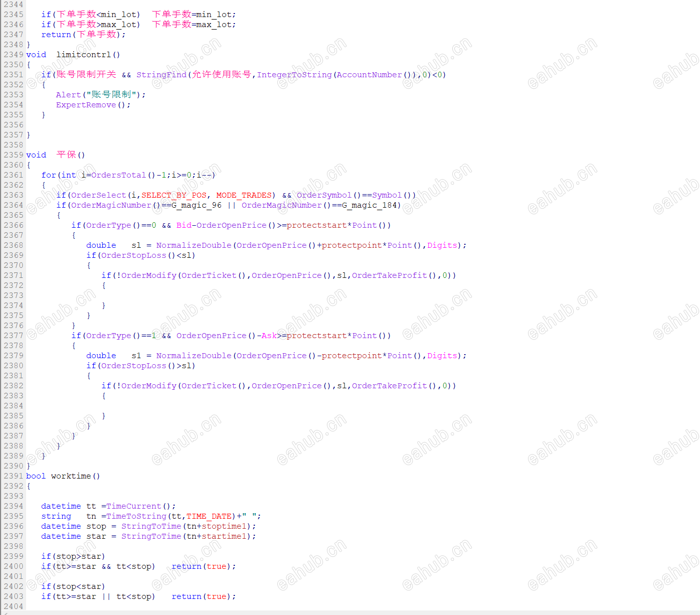Click NormalizeDouble on line 2368
Viewport: 700px width, 615px height.
coord(194,245)
